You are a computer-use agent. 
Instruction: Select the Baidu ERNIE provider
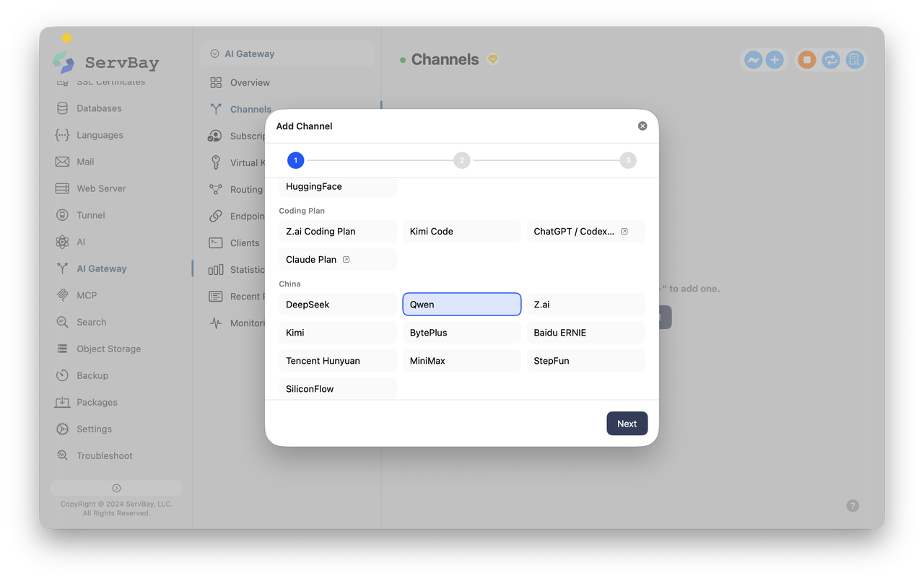point(585,333)
